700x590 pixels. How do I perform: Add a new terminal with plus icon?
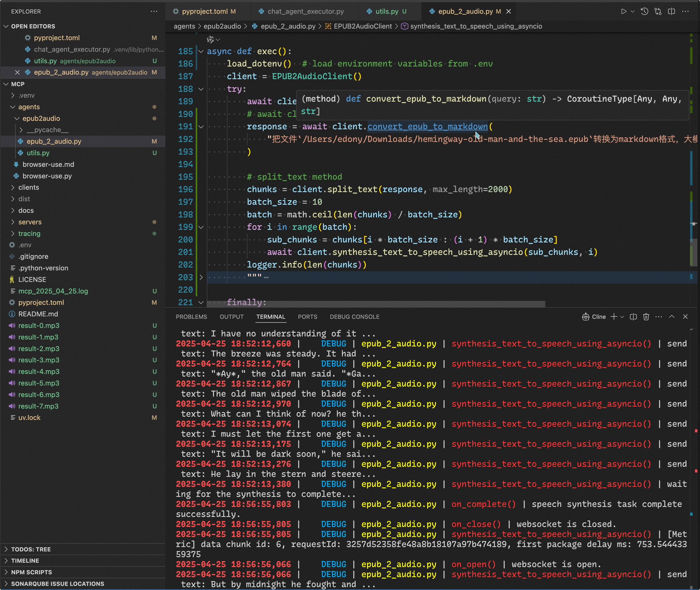click(614, 317)
